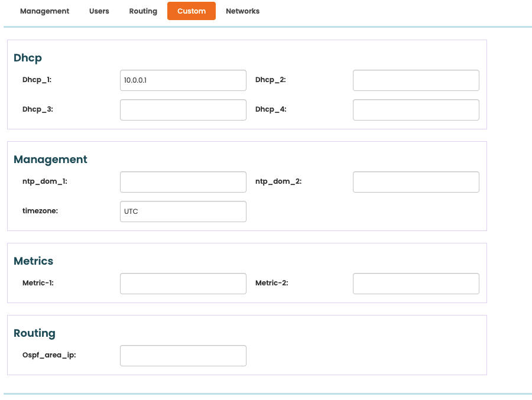The height and width of the screenshot is (400, 532).
Task: Focus the Dhcp_2 input field
Action: 416,80
